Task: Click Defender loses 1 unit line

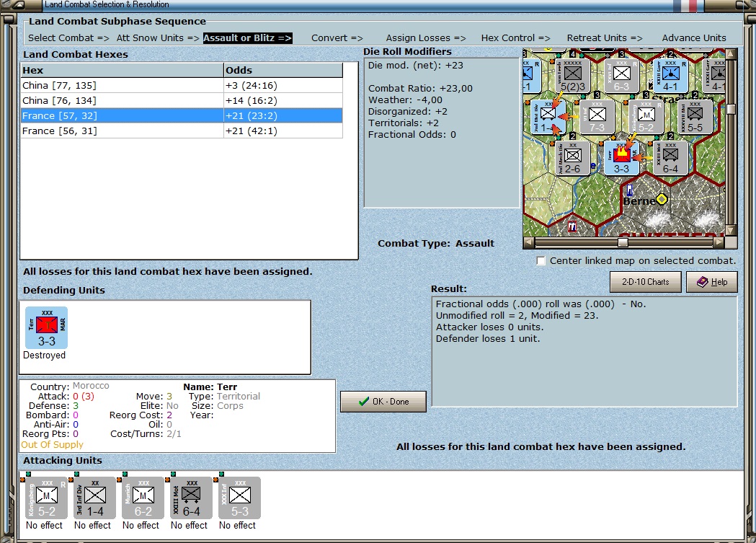Action: [x=488, y=338]
